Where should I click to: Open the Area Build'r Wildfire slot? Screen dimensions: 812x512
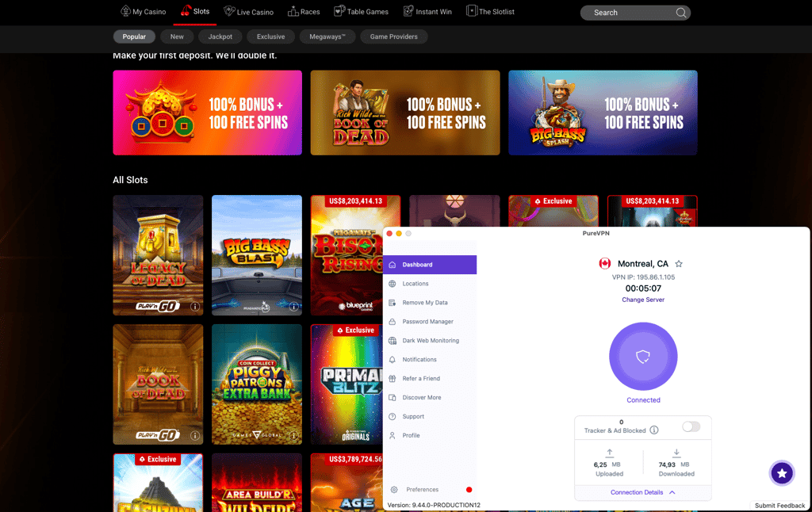click(x=257, y=483)
